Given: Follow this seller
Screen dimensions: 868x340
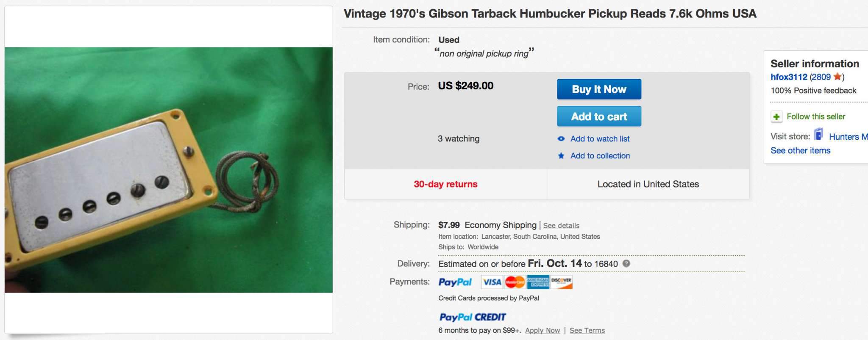Looking at the screenshot, I should pyautogui.click(x=815, y=116).
